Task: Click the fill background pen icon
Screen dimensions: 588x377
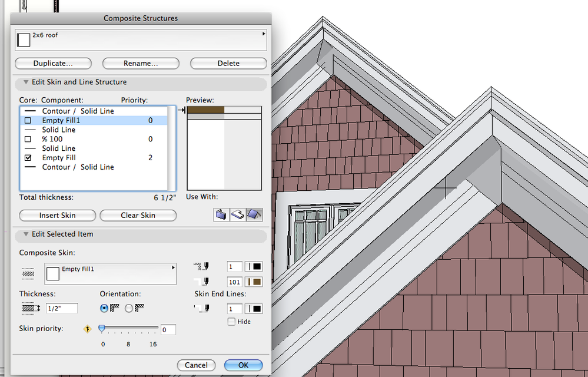Action: (201, 282)
